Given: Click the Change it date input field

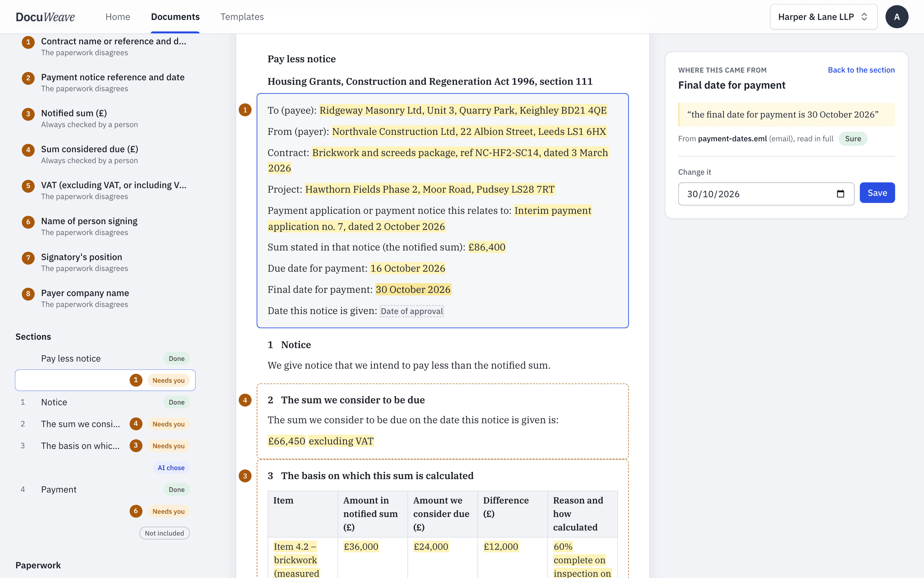Looking at the screenshot, I should pos(766,194).
